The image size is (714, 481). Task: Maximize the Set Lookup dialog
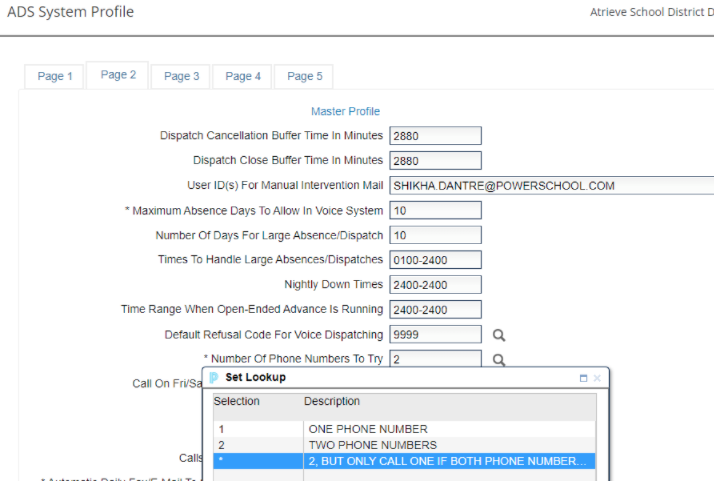(x=583, y=378)
